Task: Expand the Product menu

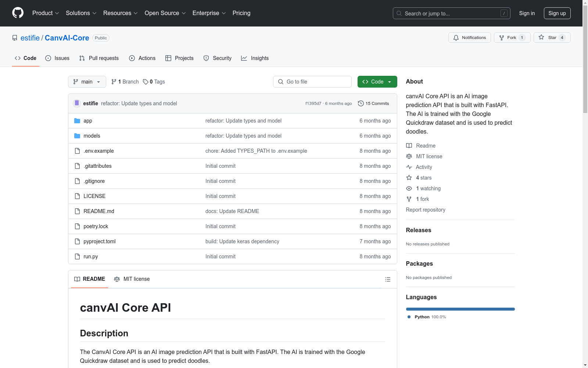Action: (46, 13)
